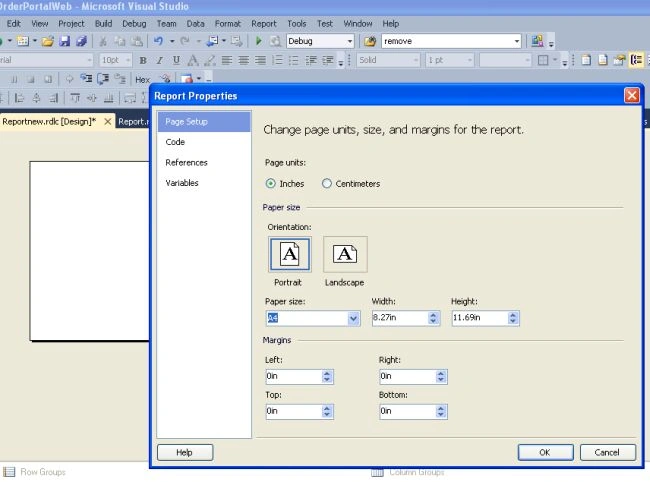This screenshot has height=482, width=650.
Task: Click the Row Groups icon at the bottom
Action: pos(9,472)
